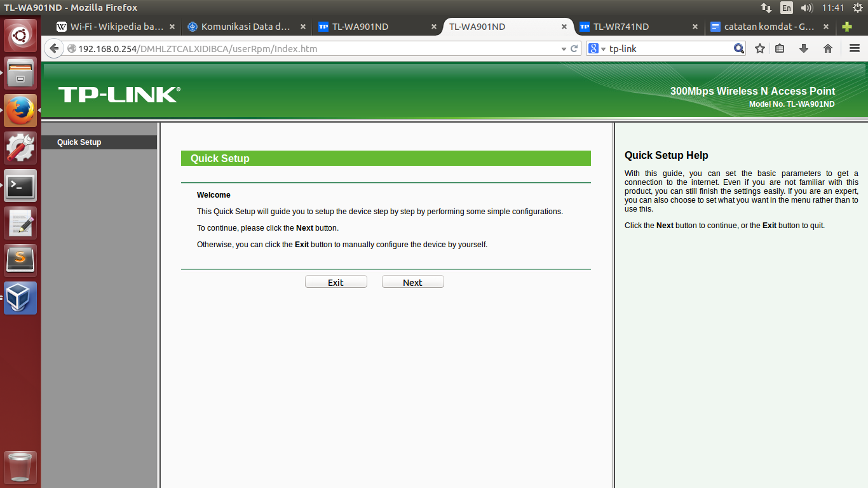Close the Wi-Fi Wikipedia tab

pyautogui.click(x=172, y=27)
